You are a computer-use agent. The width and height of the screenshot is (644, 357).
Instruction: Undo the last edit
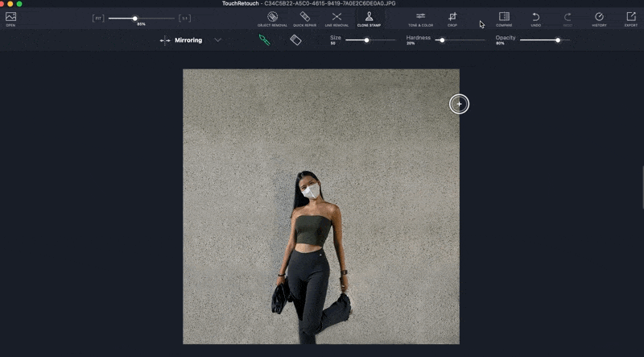pos(535,19)
